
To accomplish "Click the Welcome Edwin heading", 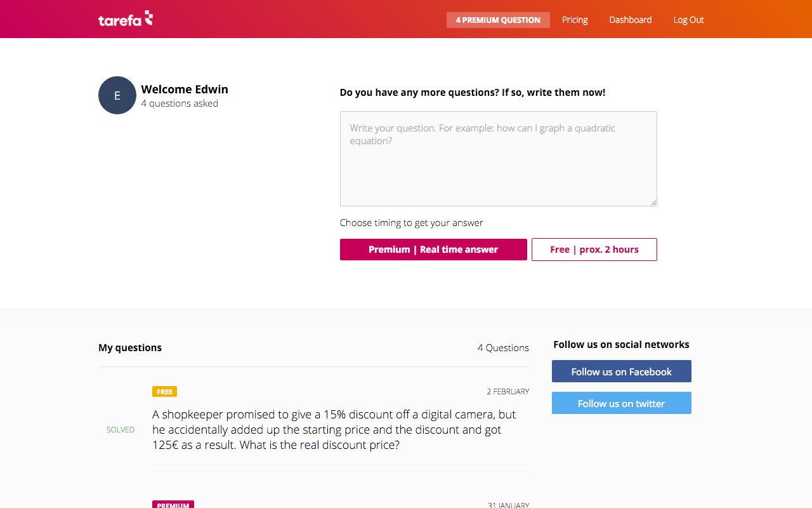I will coord(185,90).
